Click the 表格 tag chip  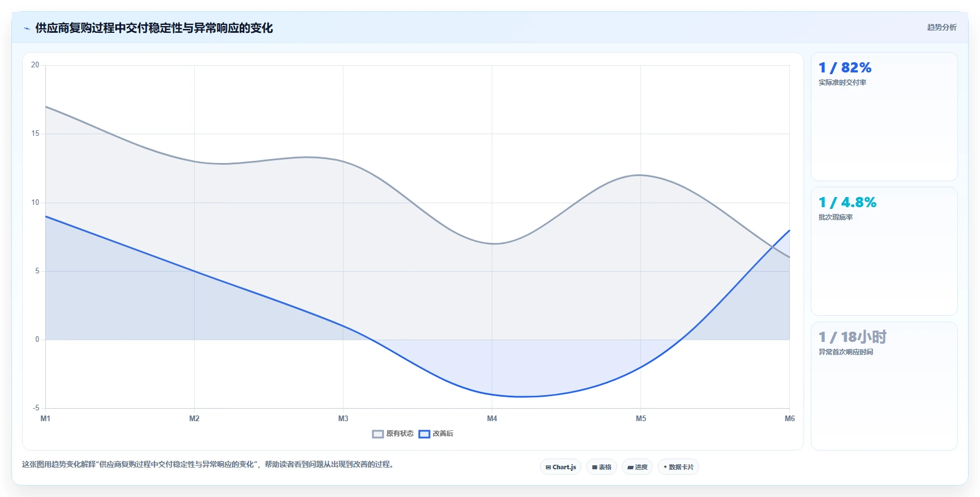pos(601,467)
